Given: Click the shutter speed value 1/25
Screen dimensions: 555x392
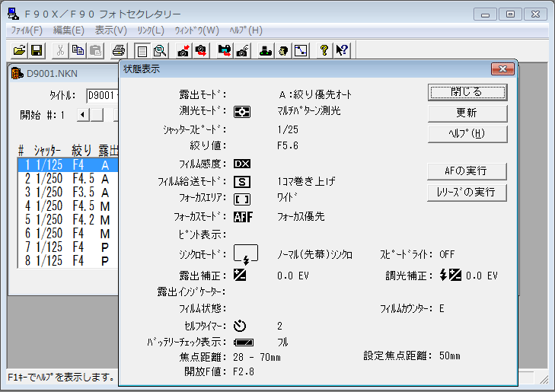Looking at the screenshot, I should (288, 129).
